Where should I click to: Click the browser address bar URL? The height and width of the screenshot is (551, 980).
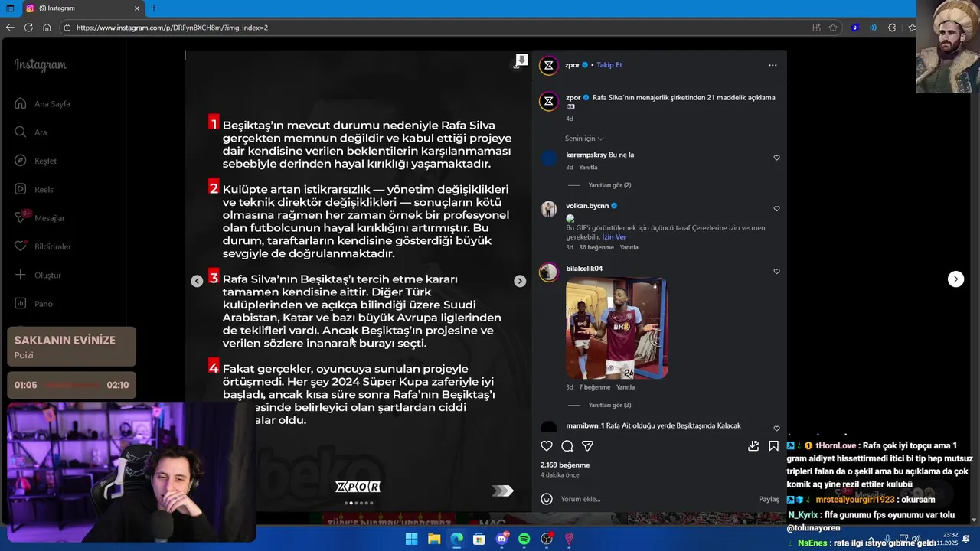coord(172,28)
